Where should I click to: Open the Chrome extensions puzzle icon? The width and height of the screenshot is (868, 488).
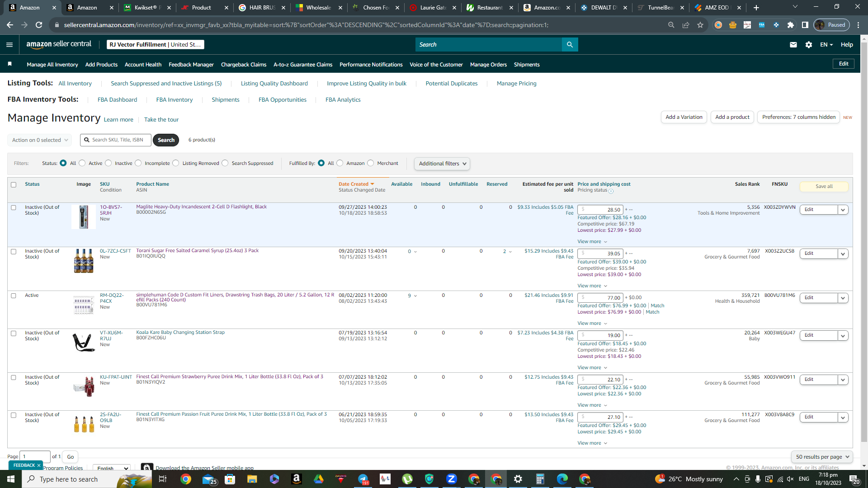tap(790, 25)
